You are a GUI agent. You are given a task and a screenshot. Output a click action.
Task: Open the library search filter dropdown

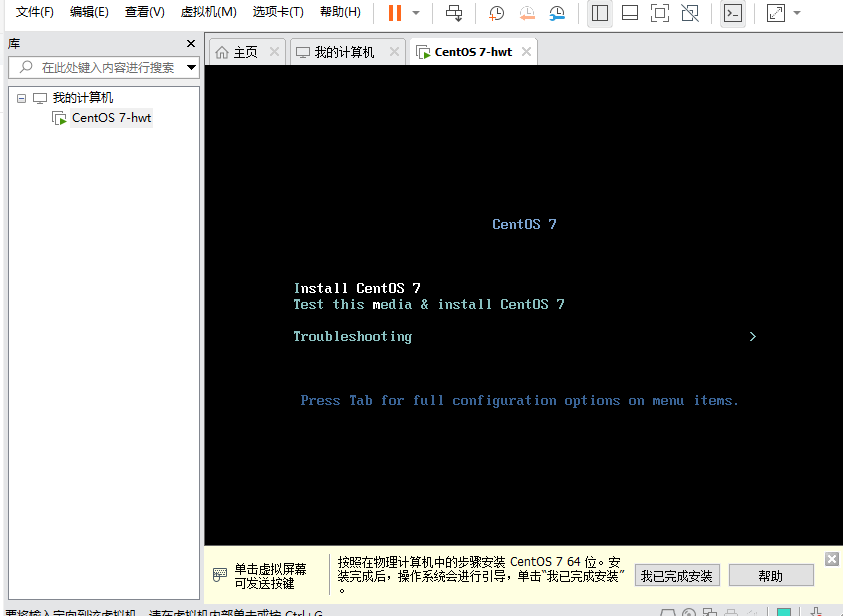pyautogui.click(x=191, y=68)
